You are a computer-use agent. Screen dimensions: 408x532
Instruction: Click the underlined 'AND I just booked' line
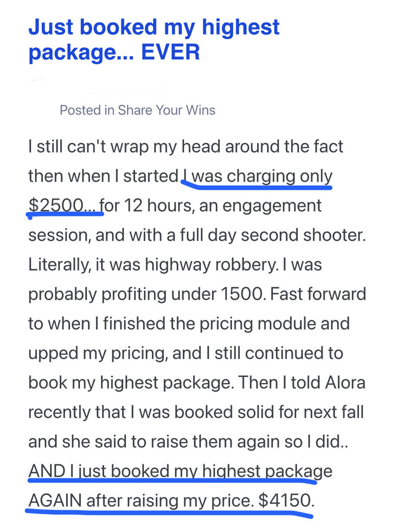(x=181, y=472)
